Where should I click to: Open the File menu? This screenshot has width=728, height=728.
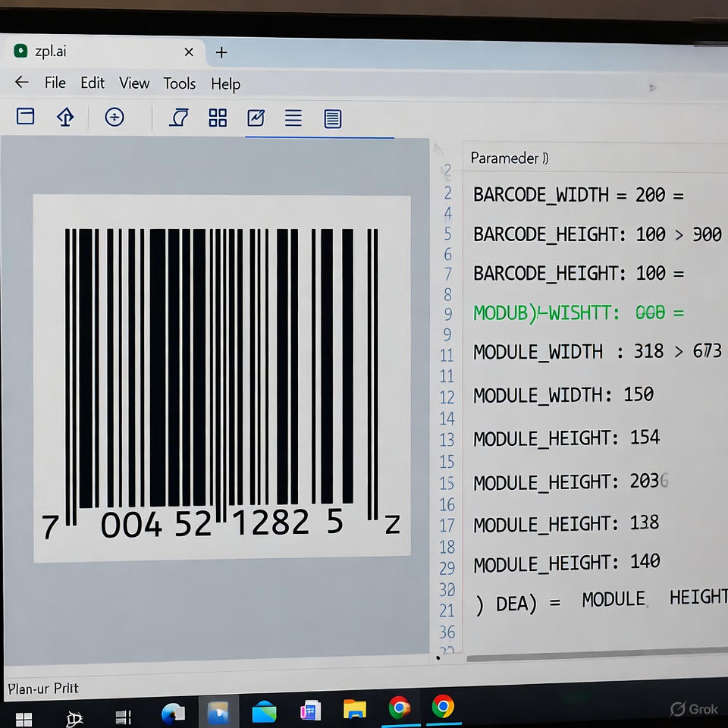click(x=55, y=83)
